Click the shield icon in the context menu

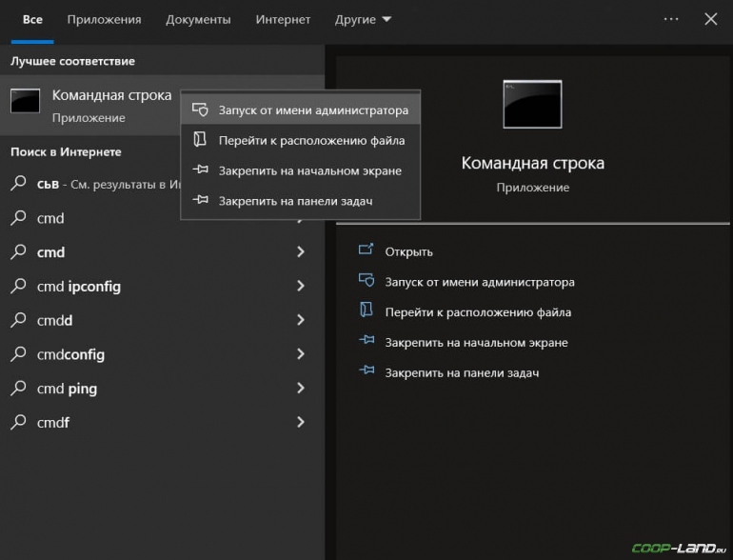(200, 110)
